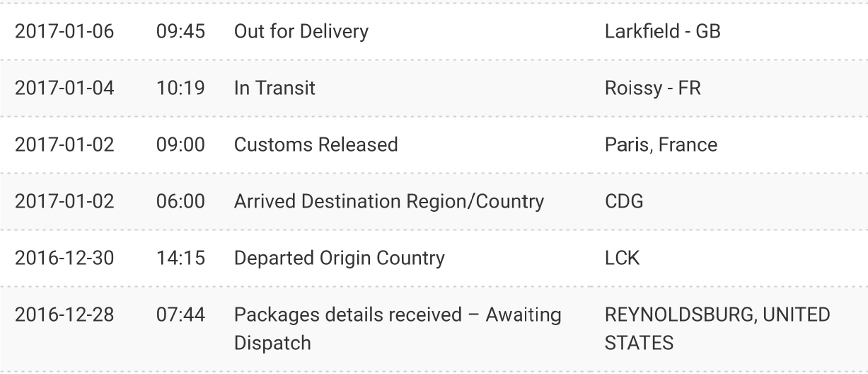Click the 09:00 time entry
This screenshot has height=374, width=868.
pos(180,145)
